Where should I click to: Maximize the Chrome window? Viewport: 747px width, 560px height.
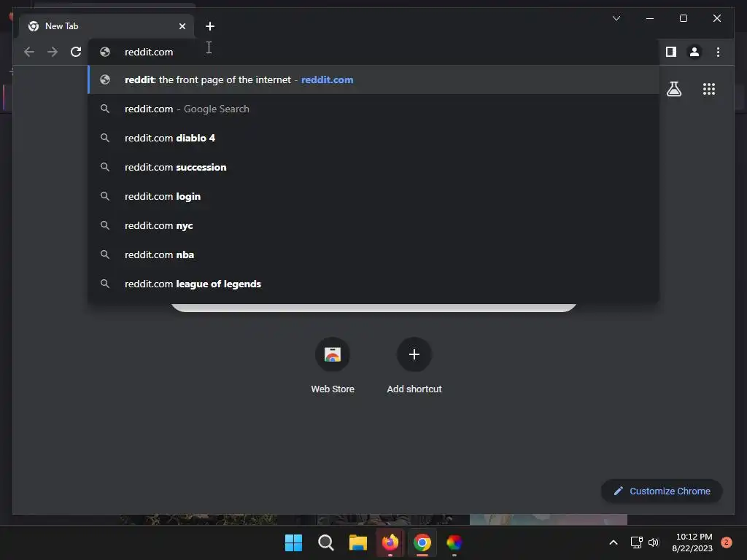point(683,18)
